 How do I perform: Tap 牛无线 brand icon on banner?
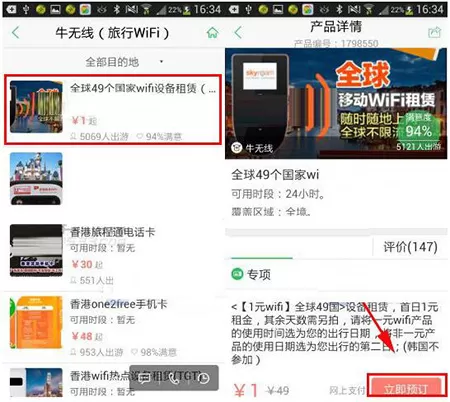coord(237,147)
